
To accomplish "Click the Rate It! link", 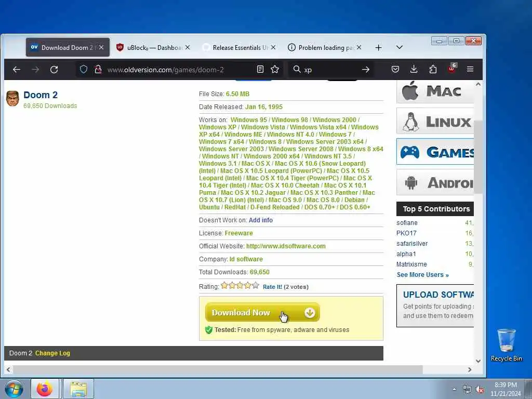I will click(x=272, y=287).
